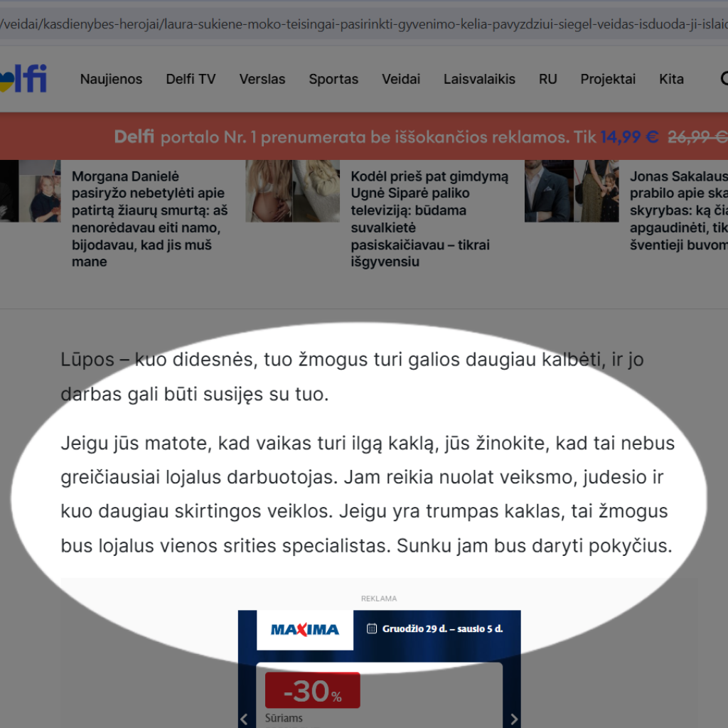Image resolution: width=728 pixels, height=728 pixels.
Task: Expand the Kita menu
Action: (671, 79)
